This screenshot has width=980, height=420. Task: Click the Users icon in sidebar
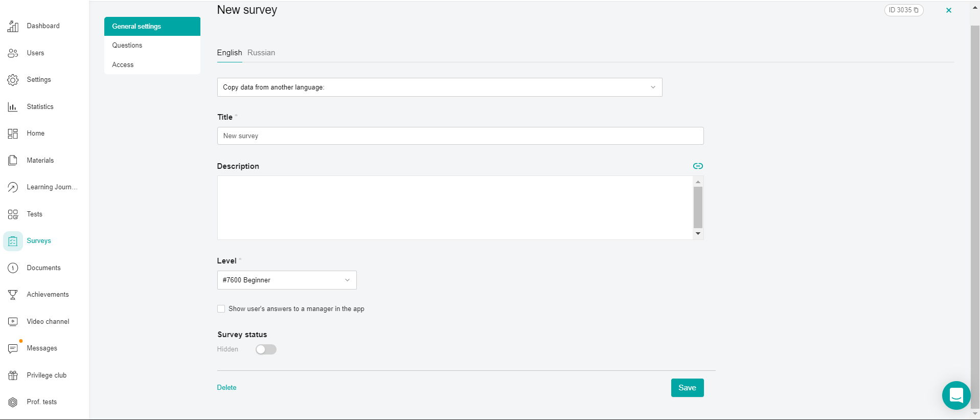click(13, 53)
